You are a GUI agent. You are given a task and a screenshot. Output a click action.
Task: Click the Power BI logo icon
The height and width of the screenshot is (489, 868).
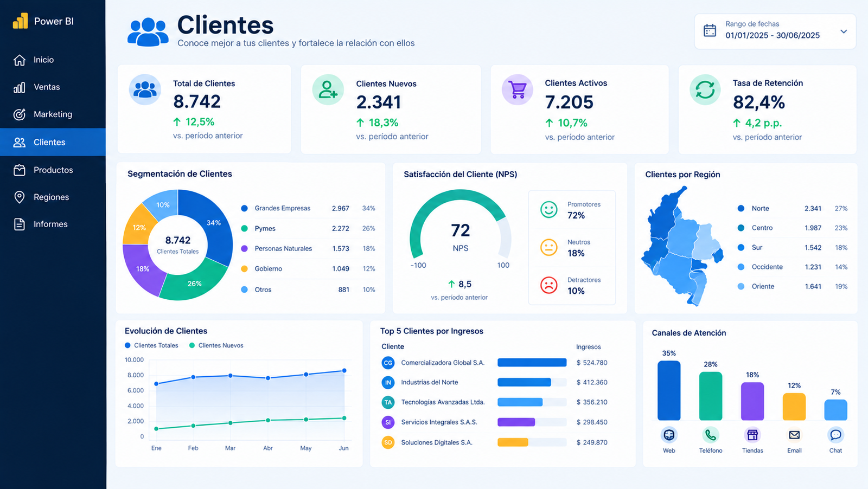[x=20, y=21]
